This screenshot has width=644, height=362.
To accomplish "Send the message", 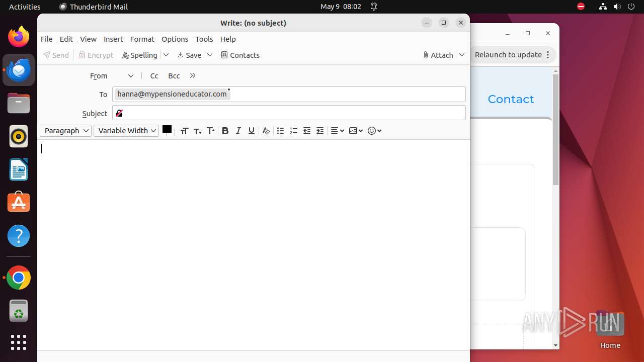I will pyautogui.click(x=56, y=55).
